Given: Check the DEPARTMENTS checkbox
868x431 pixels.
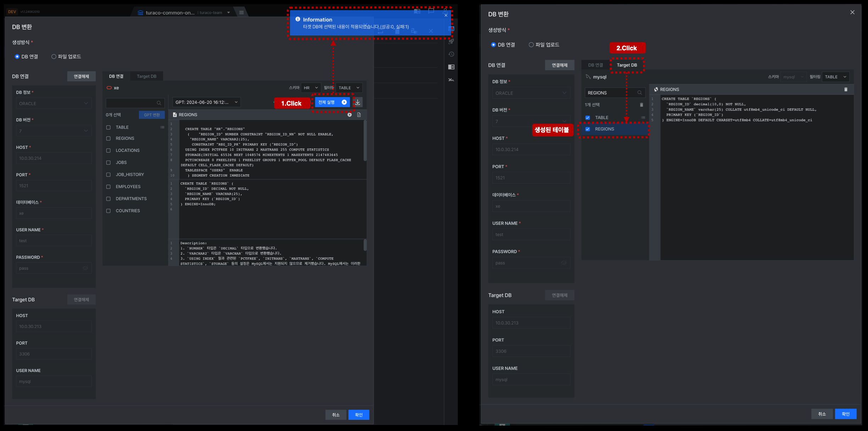Looking at the screenshot, I should (108, 199).
